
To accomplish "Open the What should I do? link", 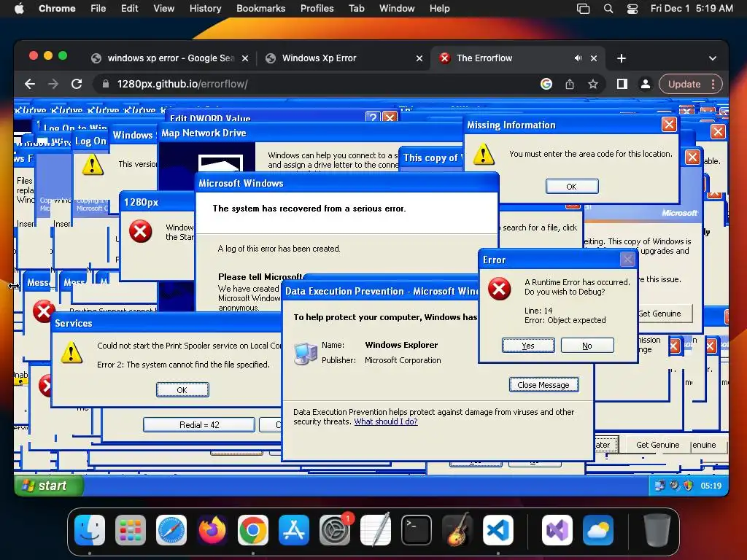I will pyautogui.click(x=386, y=421).
